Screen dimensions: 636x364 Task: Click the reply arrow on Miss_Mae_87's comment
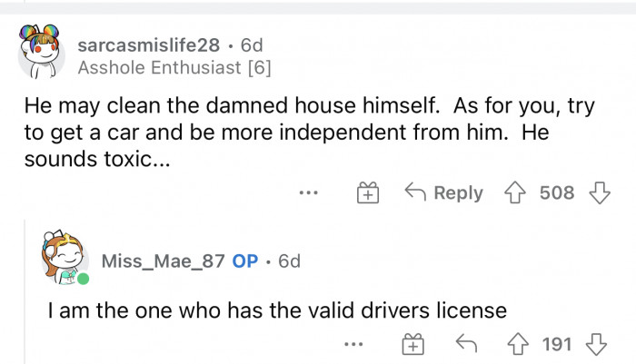(x=466, y=344)
